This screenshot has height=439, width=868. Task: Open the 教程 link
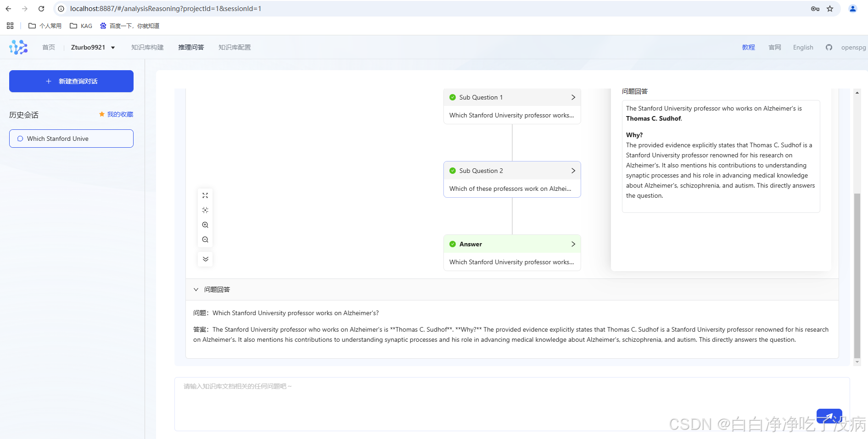pyautogui.click(x=749, y=47)
